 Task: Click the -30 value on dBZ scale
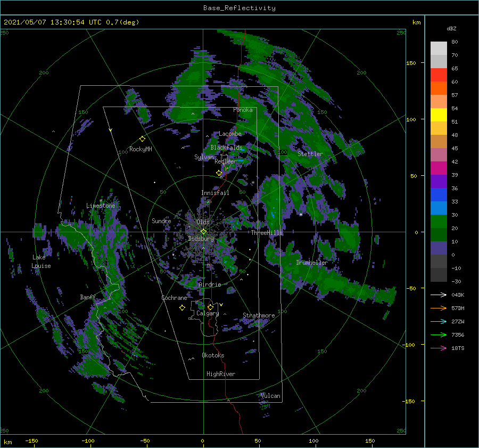point(457,281)
